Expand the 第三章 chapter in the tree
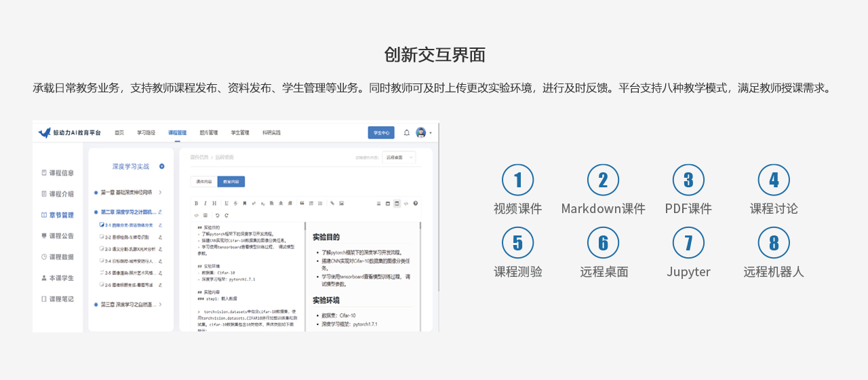Screen dimensions: 868x380 [160, 305]
